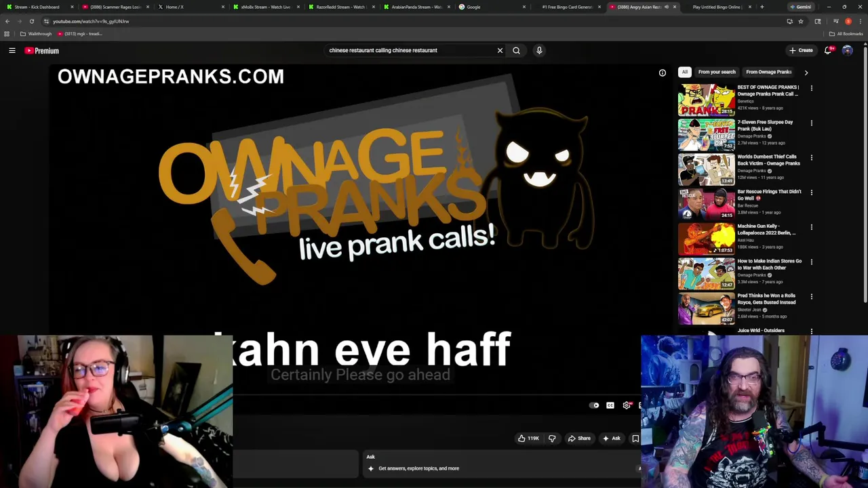Open options for Indian Stores video
The image size is (868, 488).
812,262
